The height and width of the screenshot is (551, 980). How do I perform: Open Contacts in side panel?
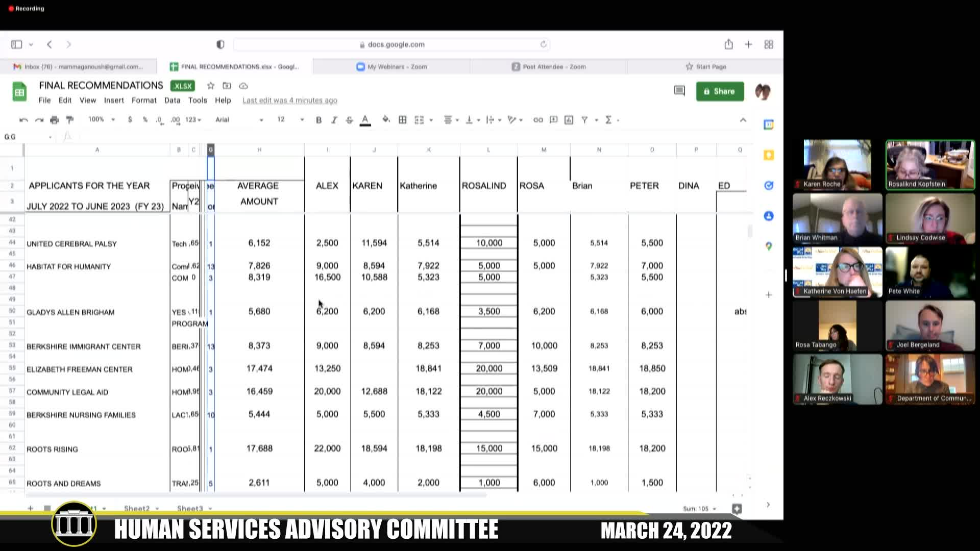click(x=768, y=216)
